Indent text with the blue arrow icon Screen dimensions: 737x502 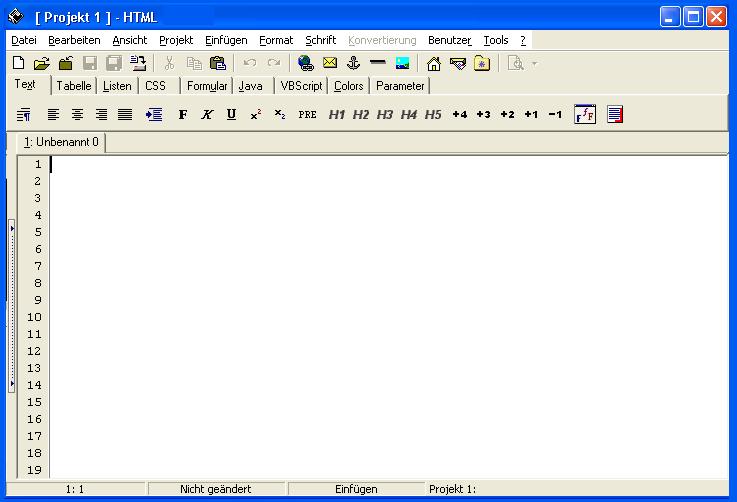(x=154, y=114)
